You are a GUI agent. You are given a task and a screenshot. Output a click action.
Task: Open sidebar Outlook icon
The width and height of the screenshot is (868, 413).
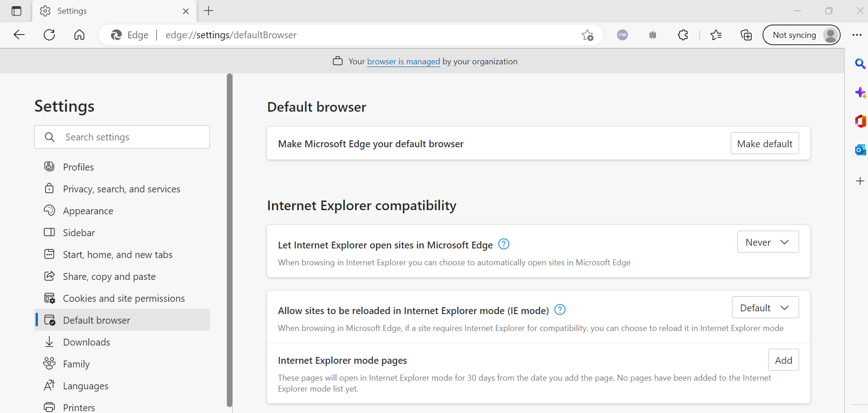860,150
